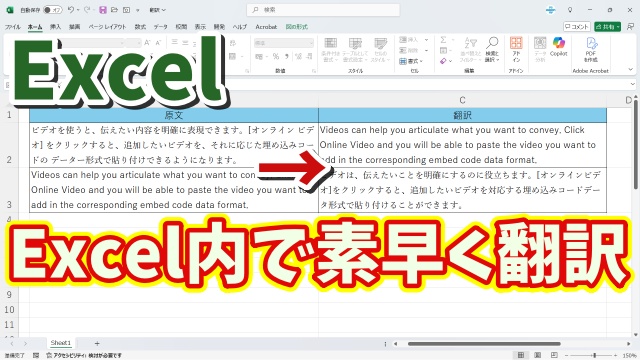This screenshot has height=360, width=640.
Task: Open the 並べ替えとフィルター sort and filter menu
Action: point(471,50)
